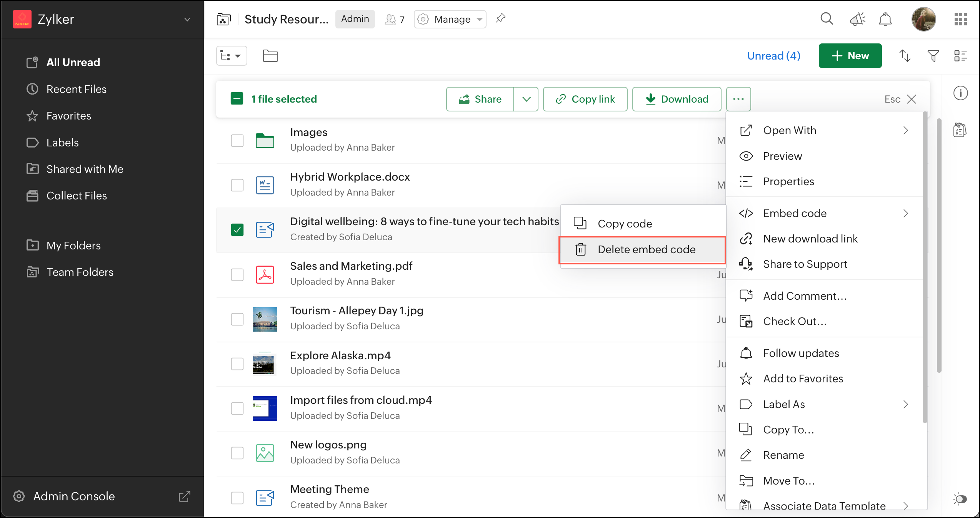The height and width of the screenshot is (518, 980).
Task: Click the new folder icon in toolbar
Action: (270, 56)
